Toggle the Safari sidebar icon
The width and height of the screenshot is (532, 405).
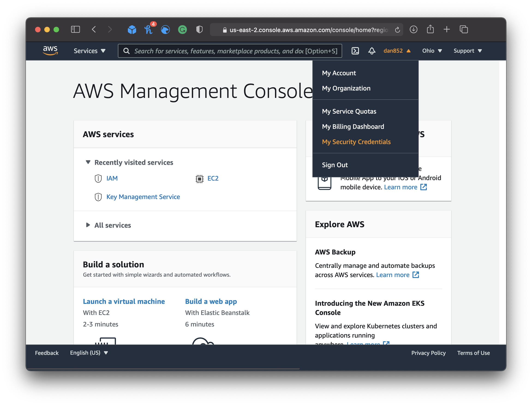75,30
